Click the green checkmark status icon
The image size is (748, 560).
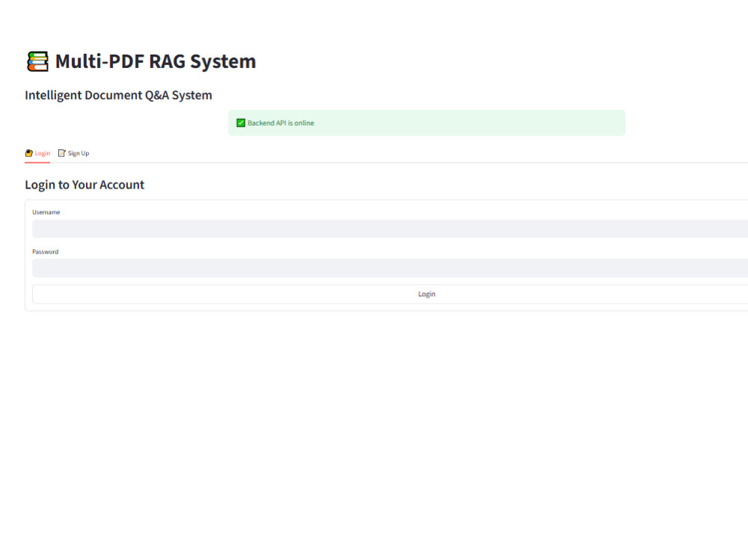(x=241, y=123)
